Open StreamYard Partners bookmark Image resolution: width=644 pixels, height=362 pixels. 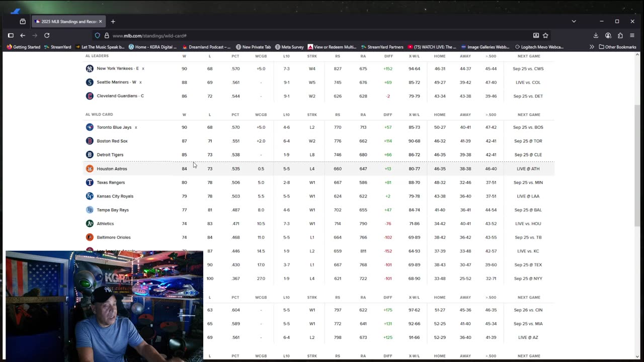pos(382,47)
